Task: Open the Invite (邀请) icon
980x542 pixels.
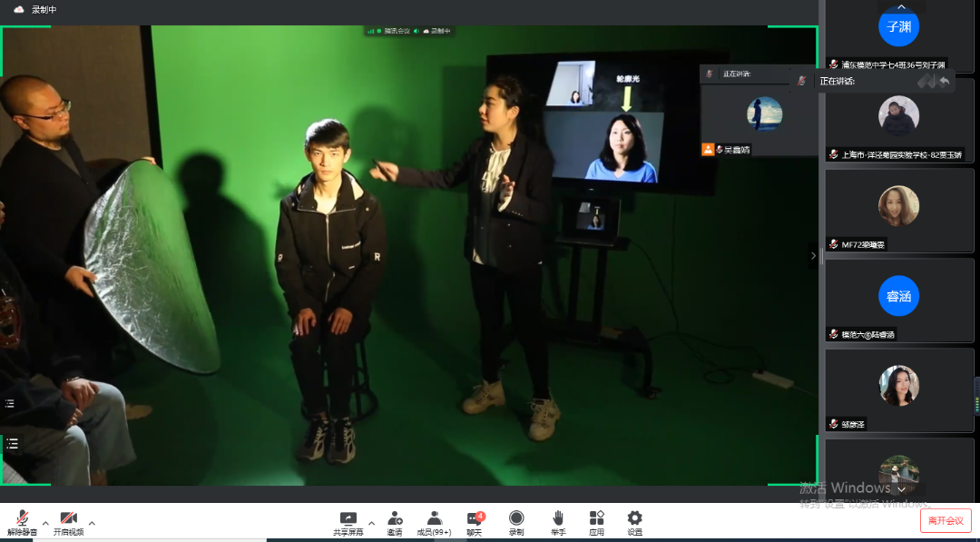Action: (x=395, y=523)
